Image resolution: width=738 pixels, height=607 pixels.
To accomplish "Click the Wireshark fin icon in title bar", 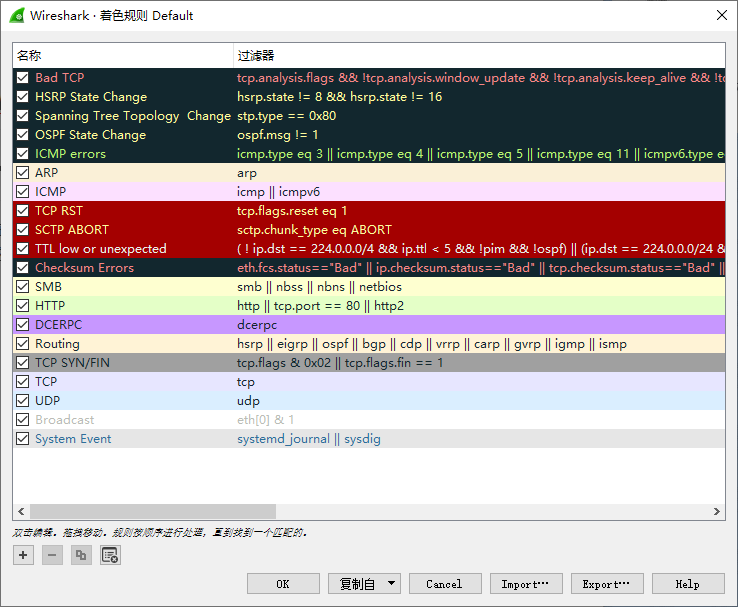I will click(x=15, y=15).
